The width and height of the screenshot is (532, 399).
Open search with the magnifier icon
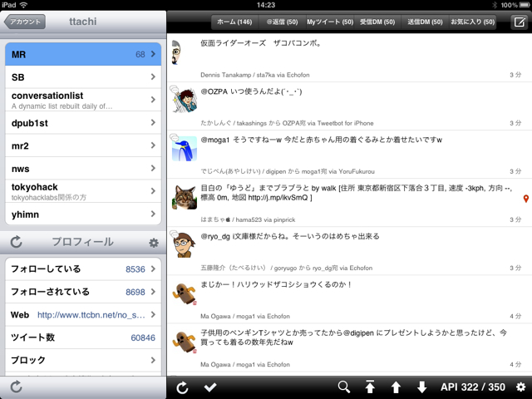tap(344, 387)
